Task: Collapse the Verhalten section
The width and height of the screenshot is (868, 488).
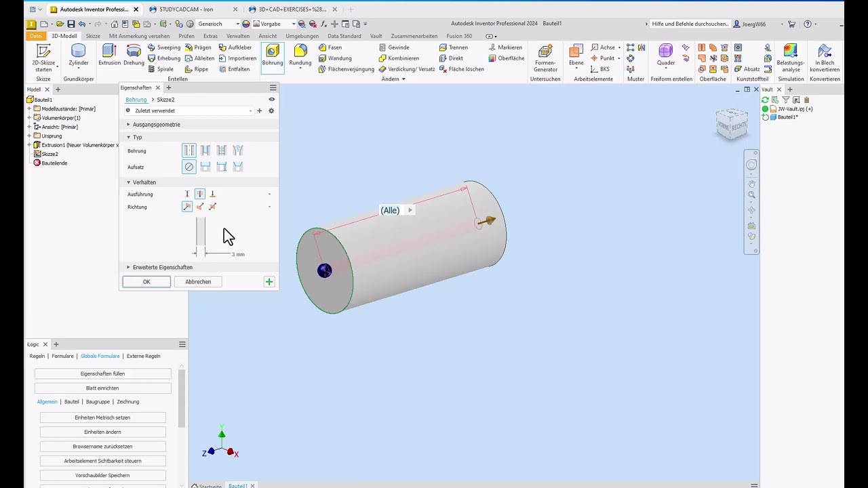Action: pos(128,182)
